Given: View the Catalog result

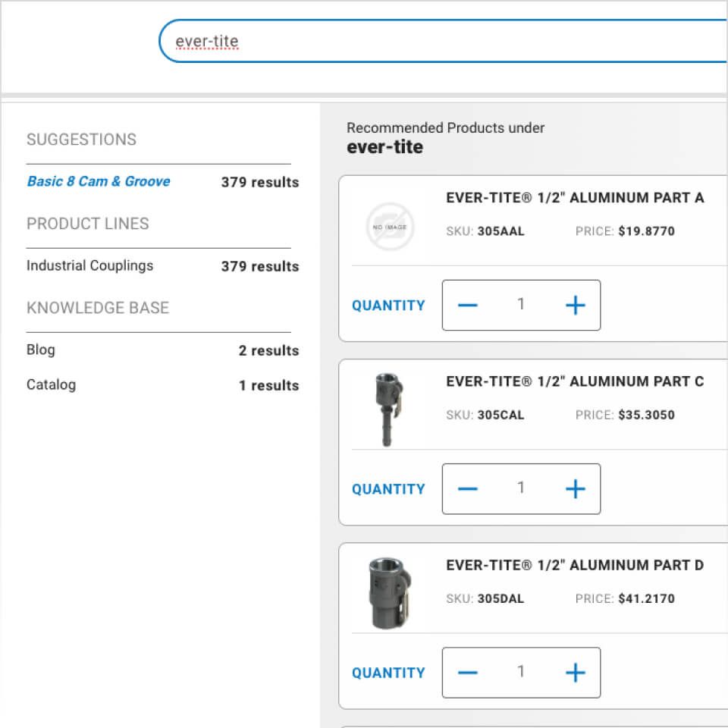Looking at the screenshot, I should click(51, 384).
